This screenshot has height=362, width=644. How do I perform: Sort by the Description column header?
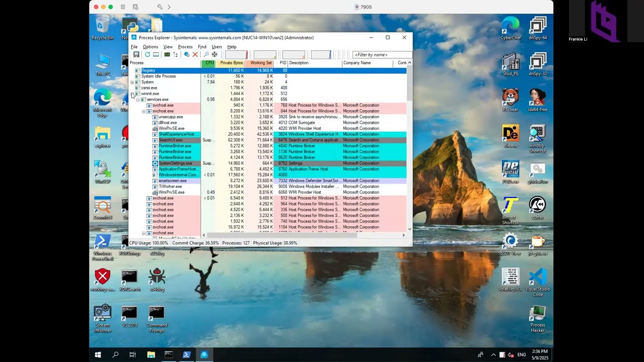tap(315, 63)
